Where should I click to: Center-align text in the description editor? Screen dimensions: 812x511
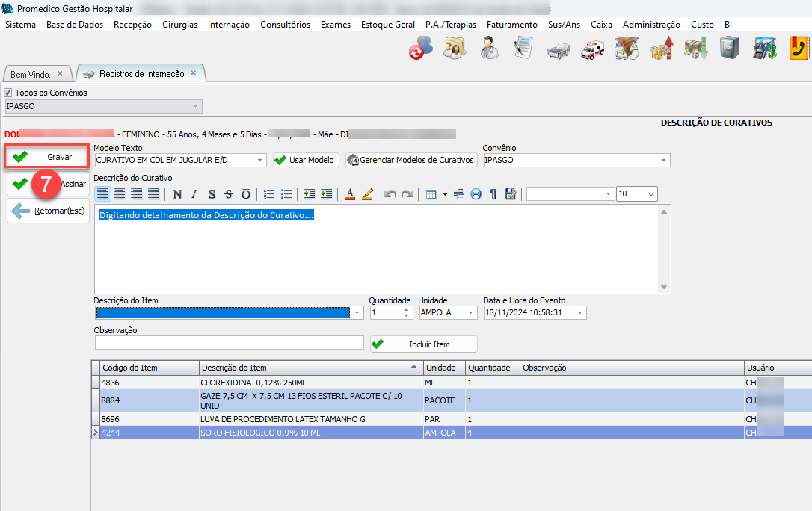(120, 194)
